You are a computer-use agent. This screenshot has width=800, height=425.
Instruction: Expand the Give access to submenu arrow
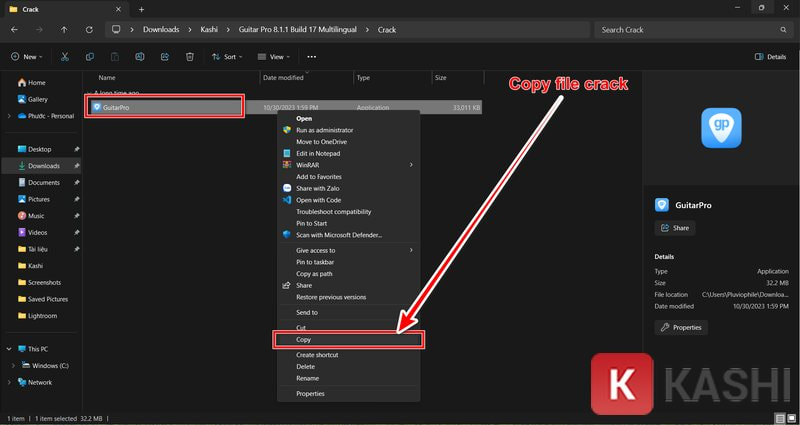411,250
